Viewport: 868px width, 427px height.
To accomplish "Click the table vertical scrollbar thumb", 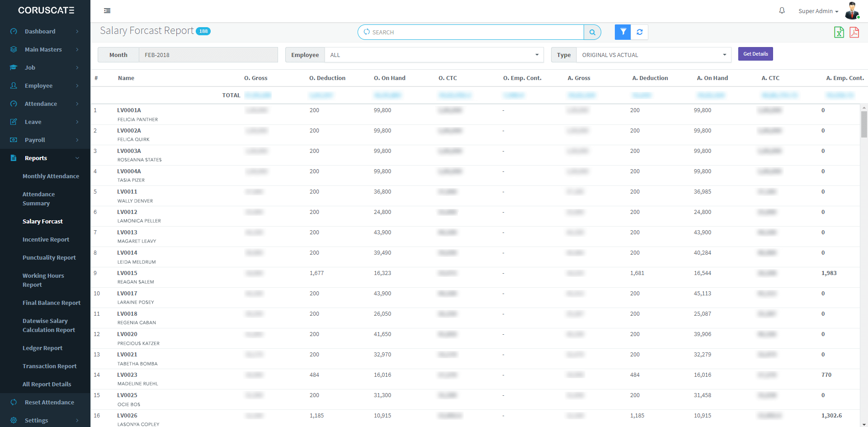I will [x=864, y=124].
